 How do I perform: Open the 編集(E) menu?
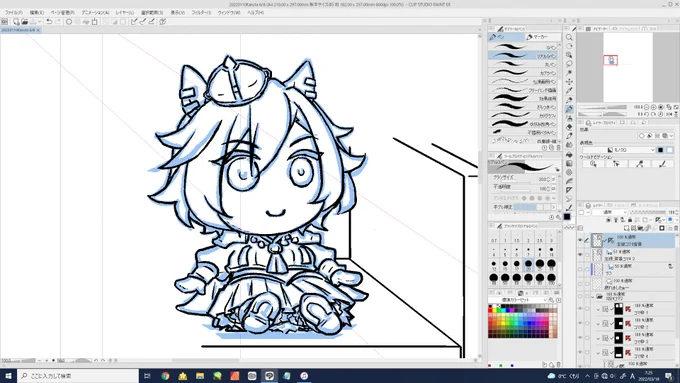[37, 13]
